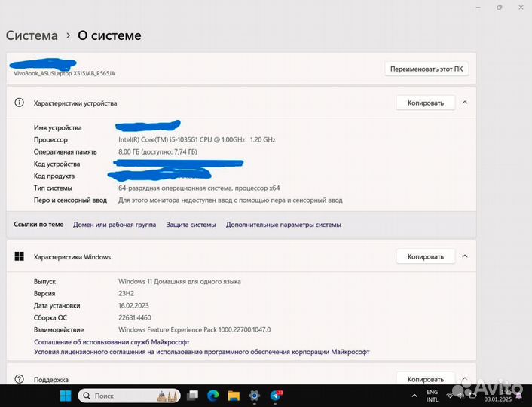Click the Wi-Fi icon in the system tray
The image size is (532, 407).
(450, 396)
